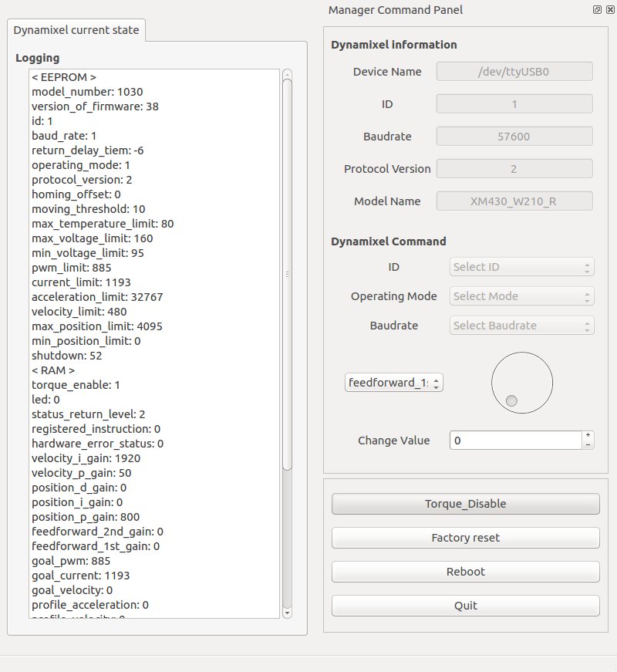Click the Model Name field XM430_W210_R

click(514, 201)
